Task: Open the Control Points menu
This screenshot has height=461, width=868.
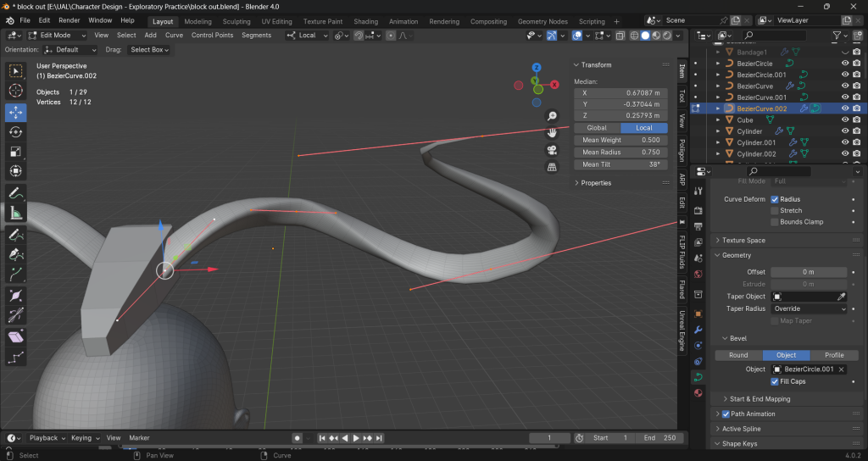Action: 212,35
